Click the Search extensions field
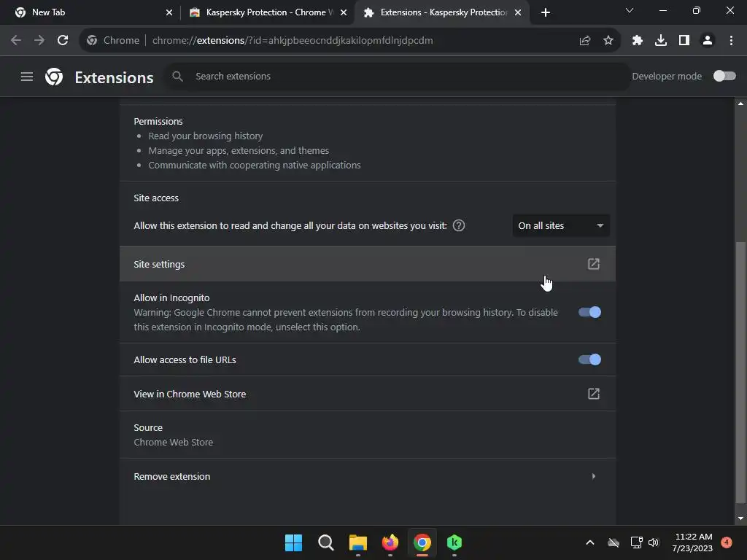 click(398, 76)
